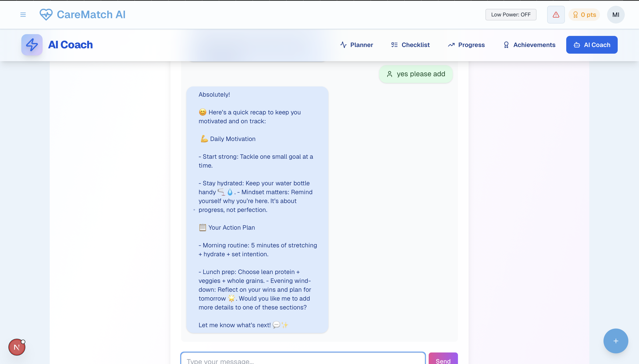Image resolution: width=639 pixels, height=364 pixels.
Task: Switch to the Checklist tab
Action: 410,45
